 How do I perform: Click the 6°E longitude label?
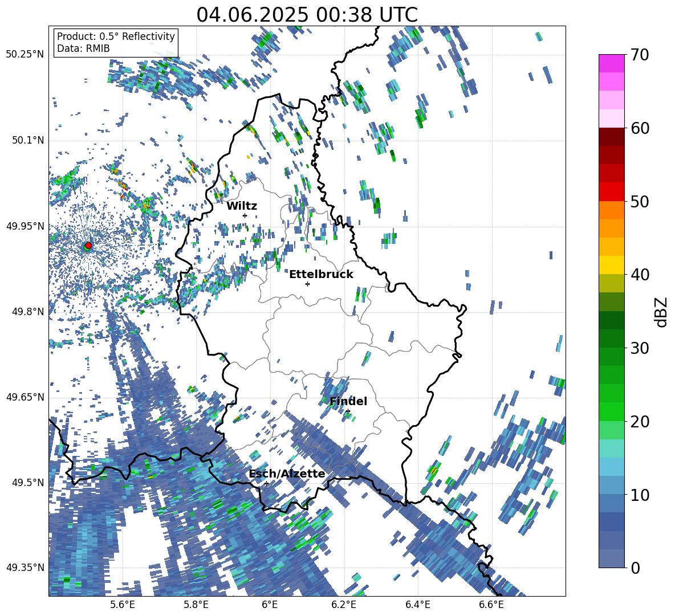[270, 605]
